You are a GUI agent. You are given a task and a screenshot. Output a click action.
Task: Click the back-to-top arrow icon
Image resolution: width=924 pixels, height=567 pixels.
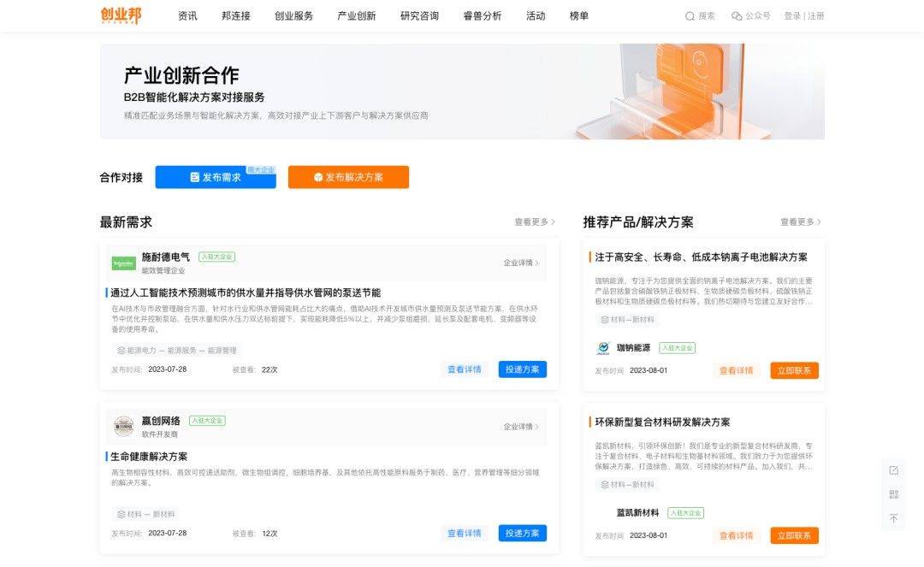894,518
